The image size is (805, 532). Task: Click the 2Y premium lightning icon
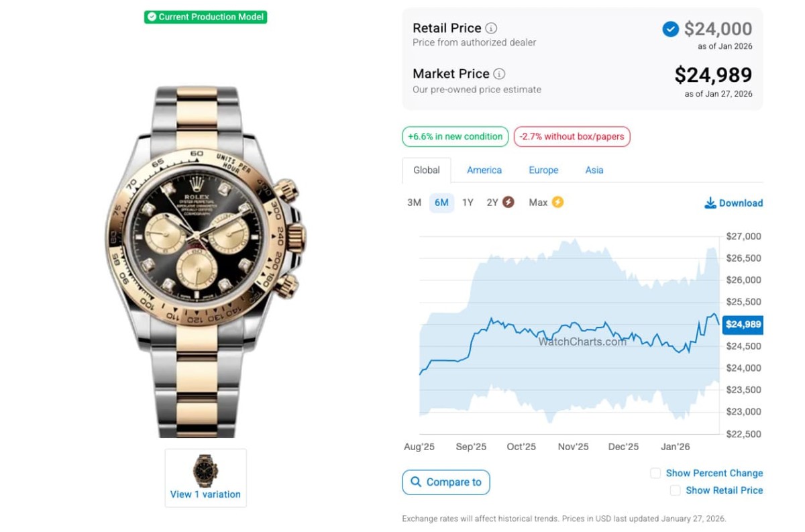coord(508,202)
